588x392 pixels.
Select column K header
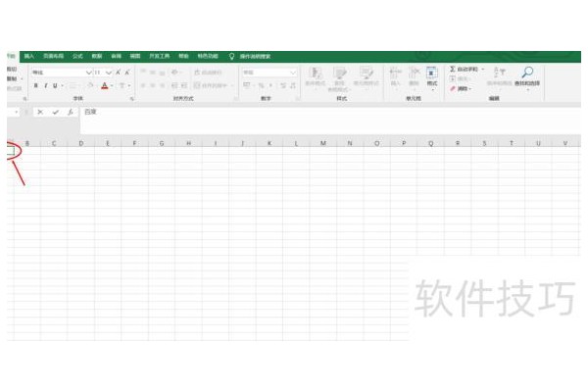269,143
